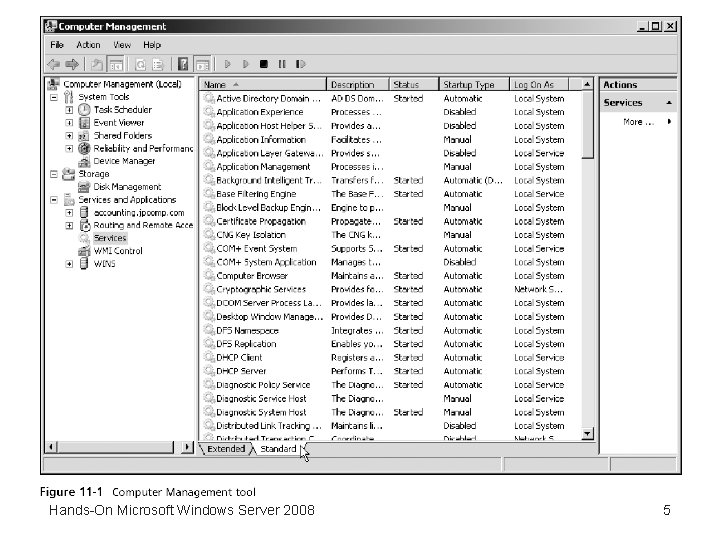This screenshot has width=720, height=540.
Task: Click the Stop Service square icon
Action: pyautogui.click(x=264, y=64)
